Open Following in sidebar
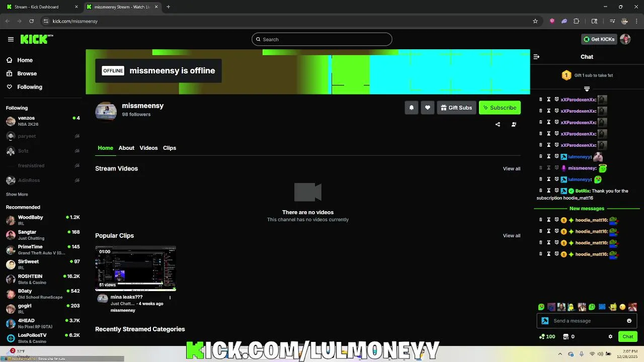 [x=24, y=87]
